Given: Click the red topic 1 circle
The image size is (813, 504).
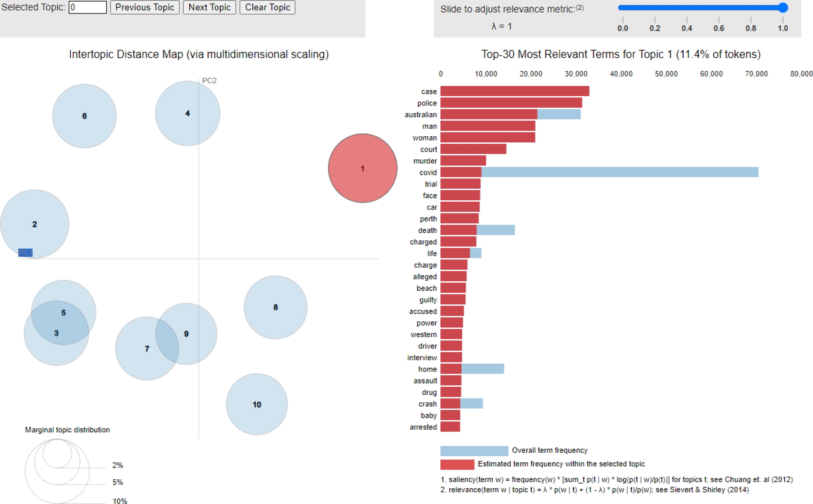Looking at the screenshot, I should [362, 168].
